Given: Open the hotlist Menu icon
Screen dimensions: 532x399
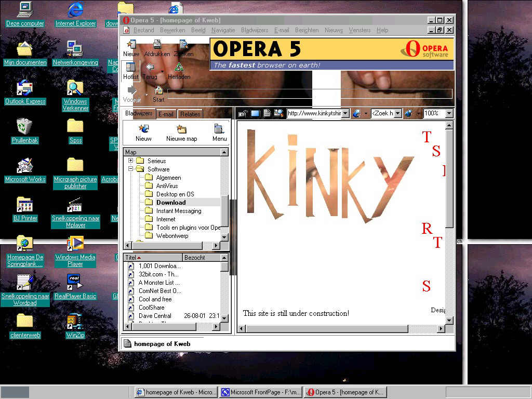Looking at the screenshot, I should pos(219,129).
